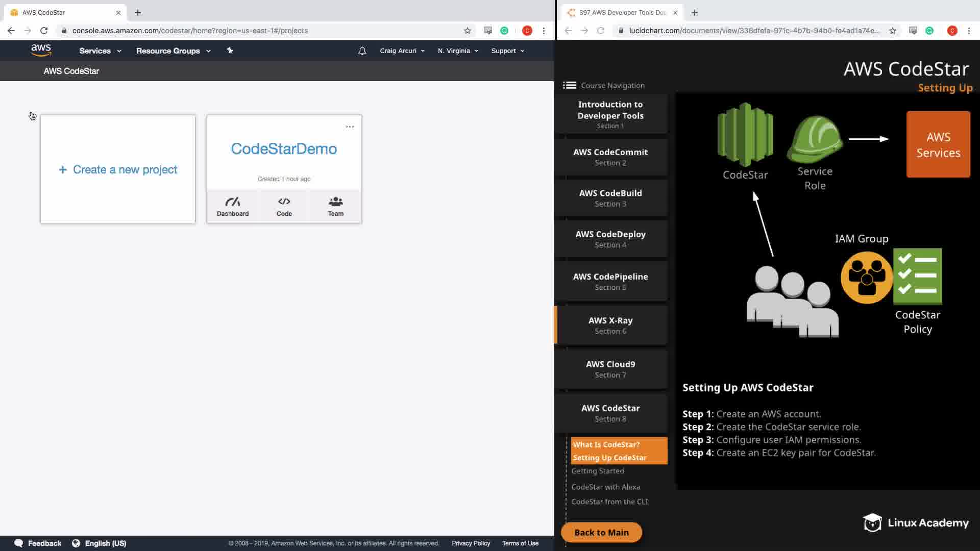Viewport: 980px width, 551px height.
Task: Open the Craig Arcuri account dropdown
Action: tap(402, 51)
